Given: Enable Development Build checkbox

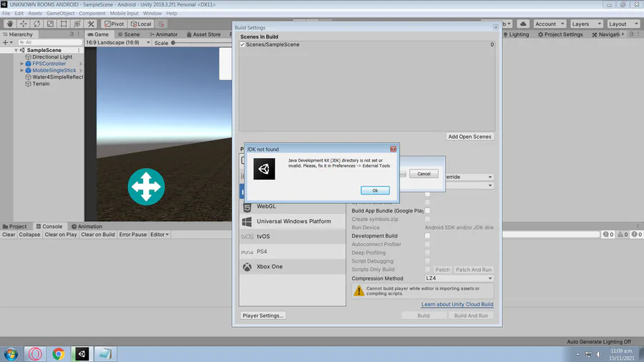Looking at the screenshot, I should tap(427, 235).
